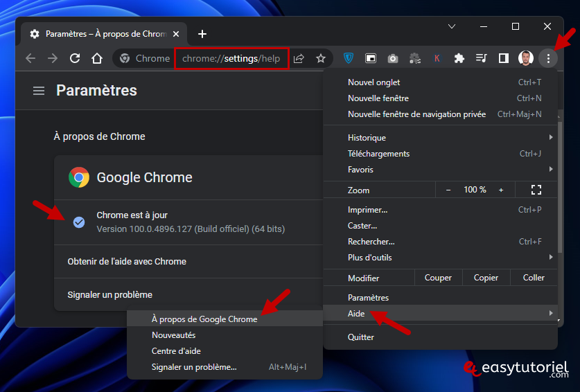Choose Imprimer... in the menu
Screen dimensions: 580x392
[x=440, y=210]
